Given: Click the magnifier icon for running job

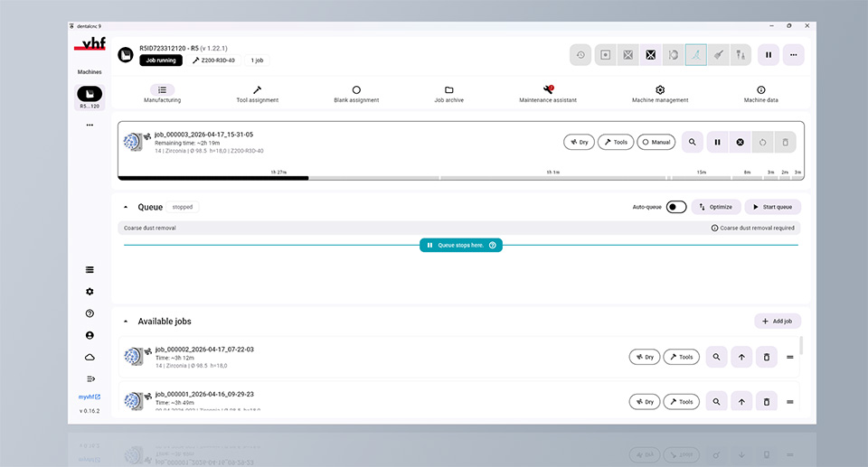Looking at the screenshot, I should [692, 142].
